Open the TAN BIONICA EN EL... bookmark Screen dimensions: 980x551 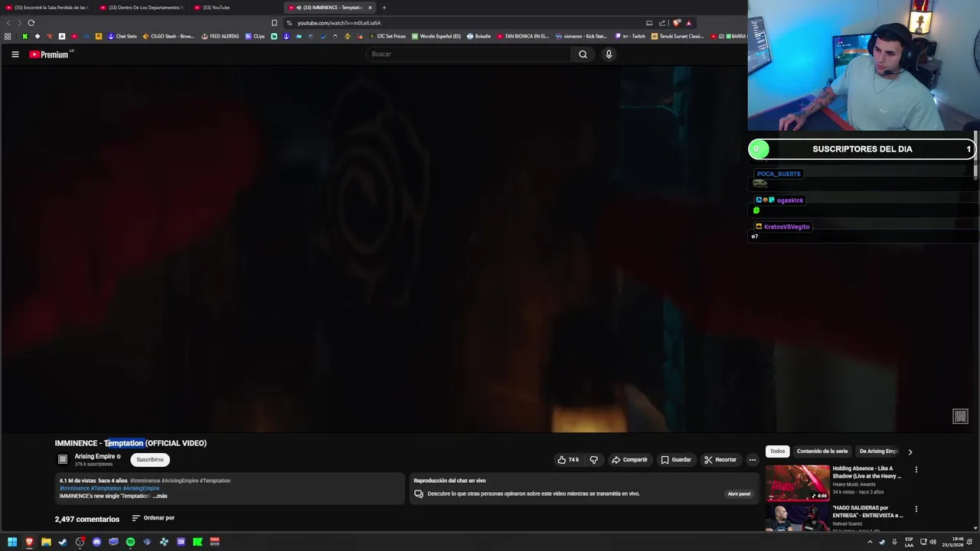[x=523, y=36]
